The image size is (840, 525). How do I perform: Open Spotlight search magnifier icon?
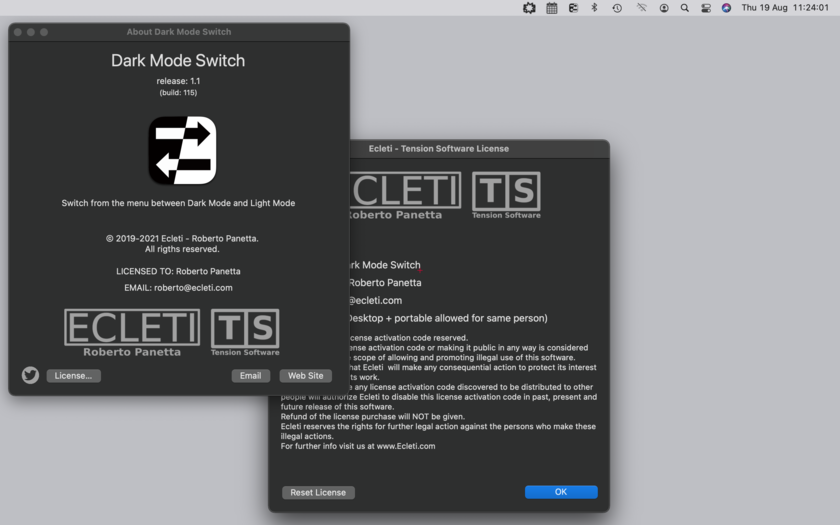tap(685, 8)
